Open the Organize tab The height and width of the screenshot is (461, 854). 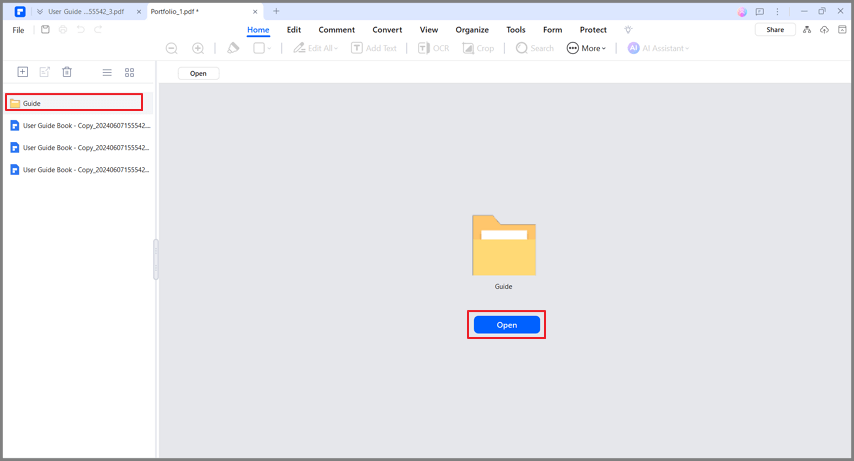click(x=472, y=30)
